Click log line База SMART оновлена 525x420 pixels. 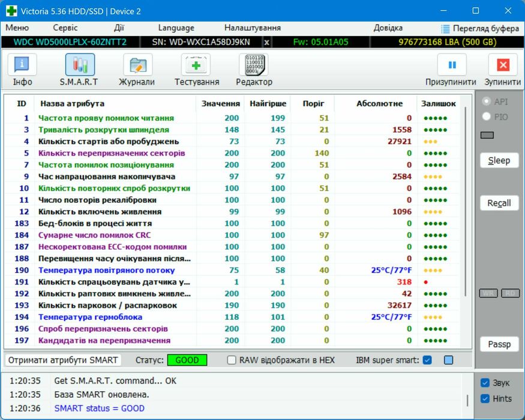coord(101,395)
